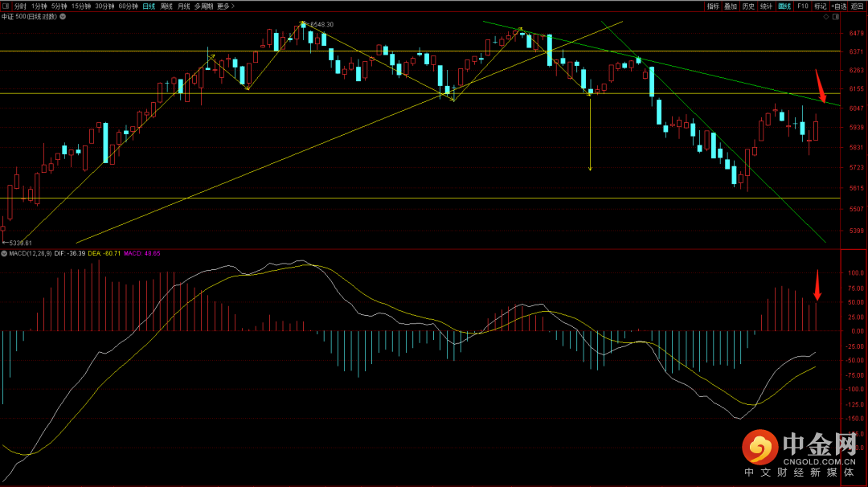Screen dimensions: 868x487
Task: Toggle the 画线 drawing tools mode
Action: [784, 6]
